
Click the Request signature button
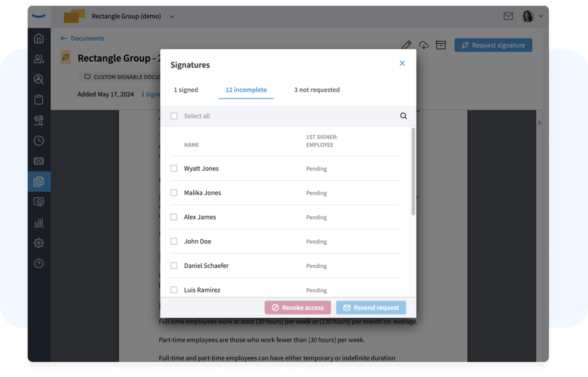493,45
